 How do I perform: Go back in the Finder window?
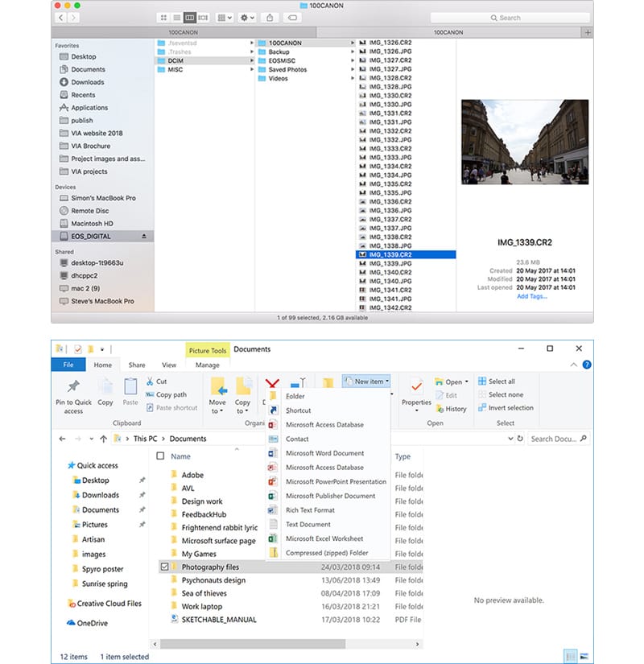(61, 18)
